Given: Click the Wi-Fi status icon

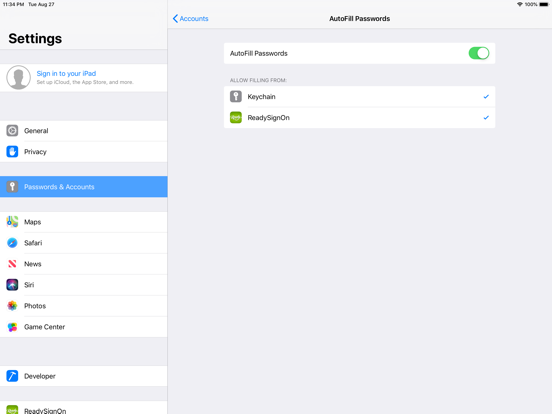Looking at the screenshot, I should (520, 4).
